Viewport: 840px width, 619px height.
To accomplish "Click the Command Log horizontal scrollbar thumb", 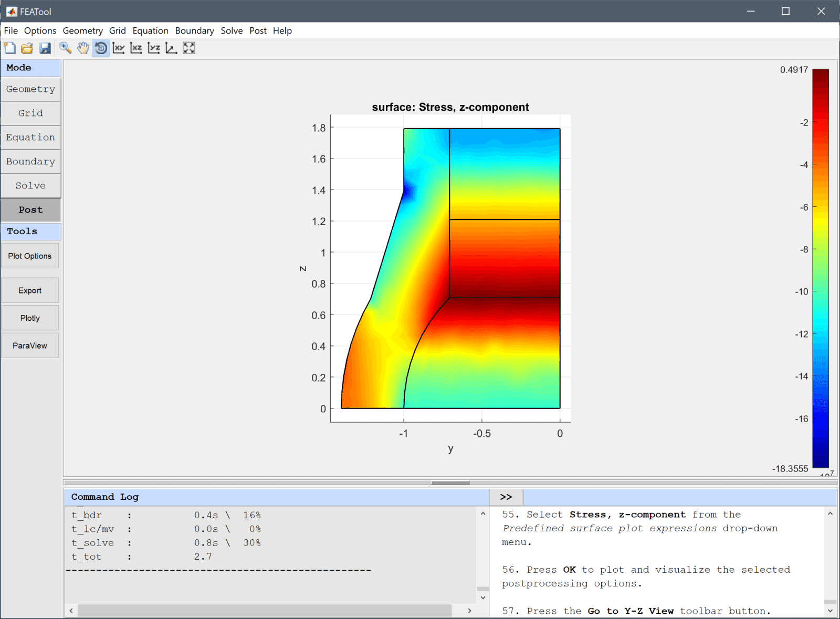I will [x=265, y=611].
